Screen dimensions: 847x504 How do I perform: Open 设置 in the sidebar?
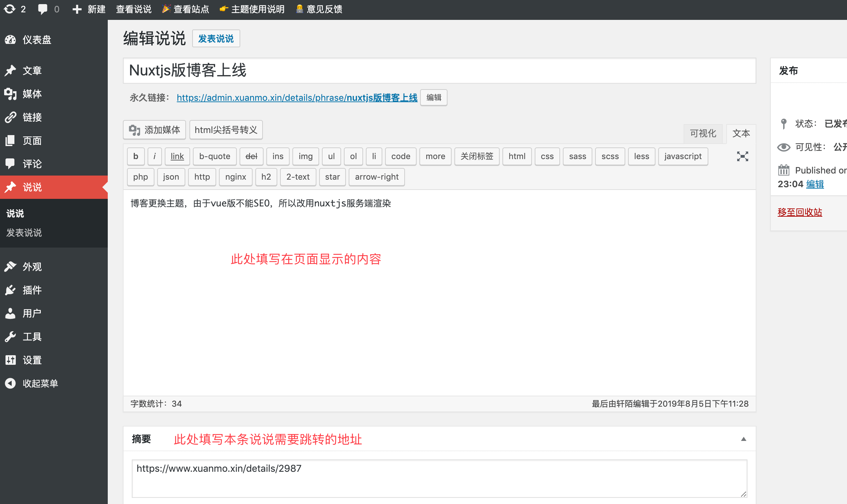(32, 360)
